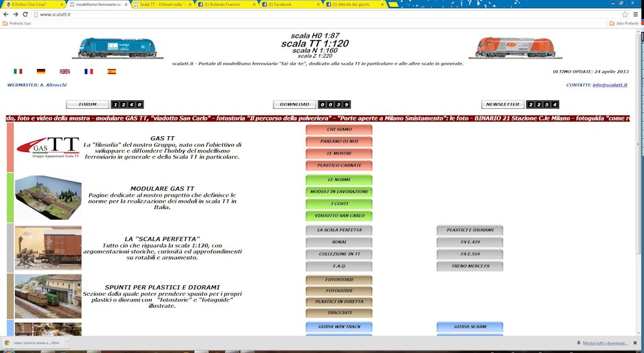Open the MODULI IN LAVORAZIONE button
This screenshot has width=644, height=353.
(x=339, y=192)
